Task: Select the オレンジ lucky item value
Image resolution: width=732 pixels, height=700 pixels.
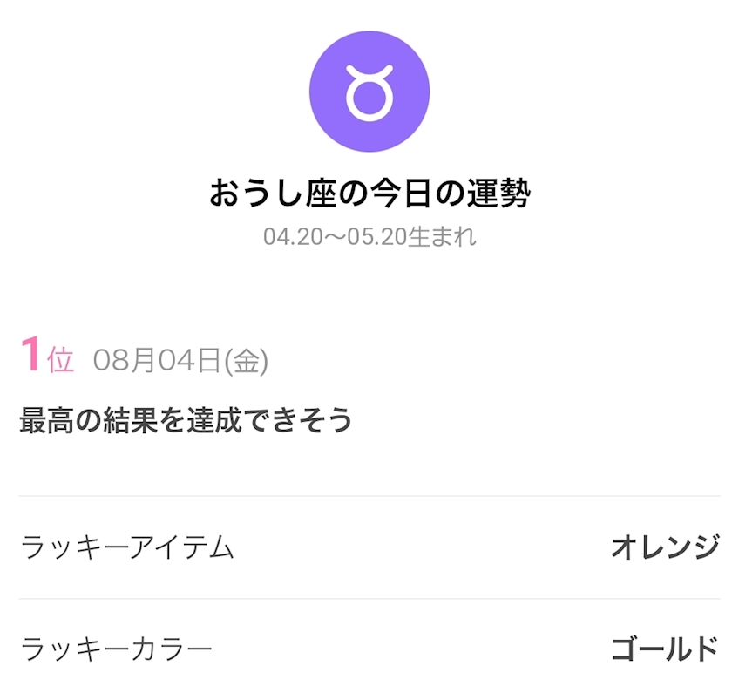Action: [x=666, y=547]
